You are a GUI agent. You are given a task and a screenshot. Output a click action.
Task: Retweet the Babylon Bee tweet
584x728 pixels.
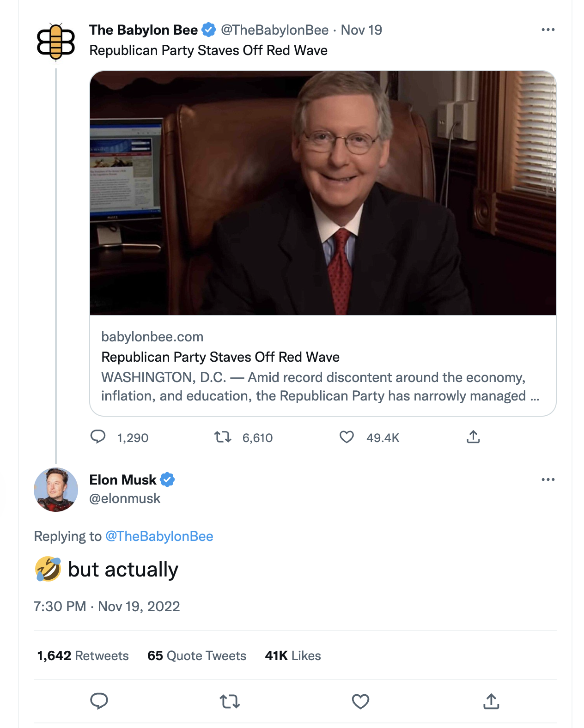click(223, 437)
